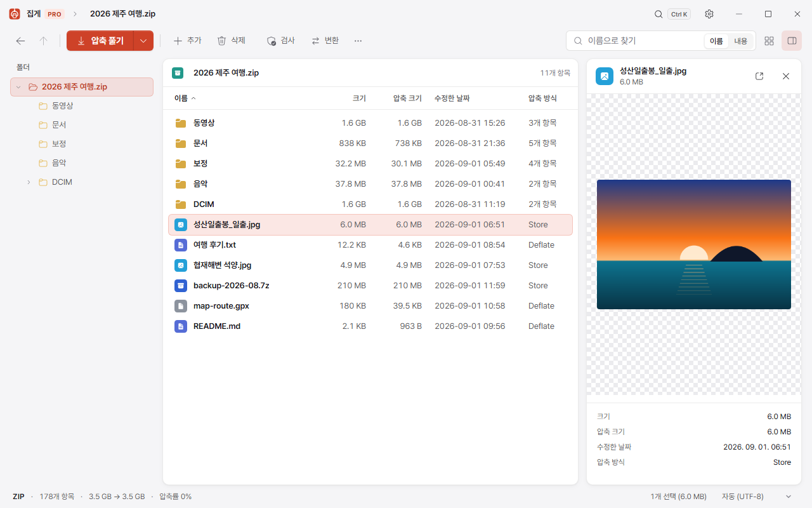Click the 여행 후기.txt document icon
812x508 pixels.
pos(181,245)
